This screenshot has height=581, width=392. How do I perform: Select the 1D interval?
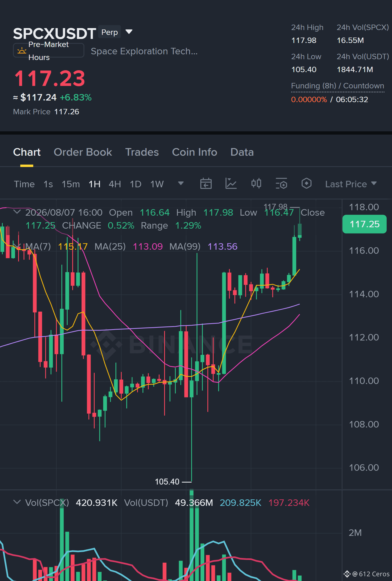click(136, 184)
